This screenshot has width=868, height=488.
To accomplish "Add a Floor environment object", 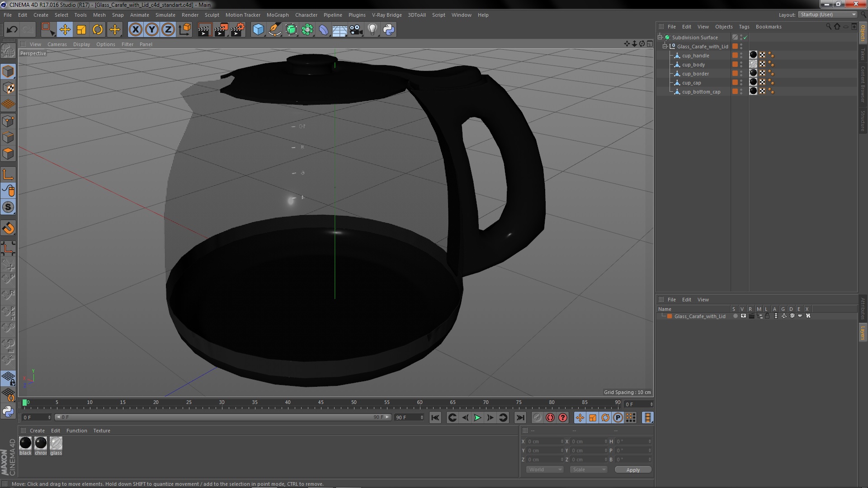I will coord(340,30).
